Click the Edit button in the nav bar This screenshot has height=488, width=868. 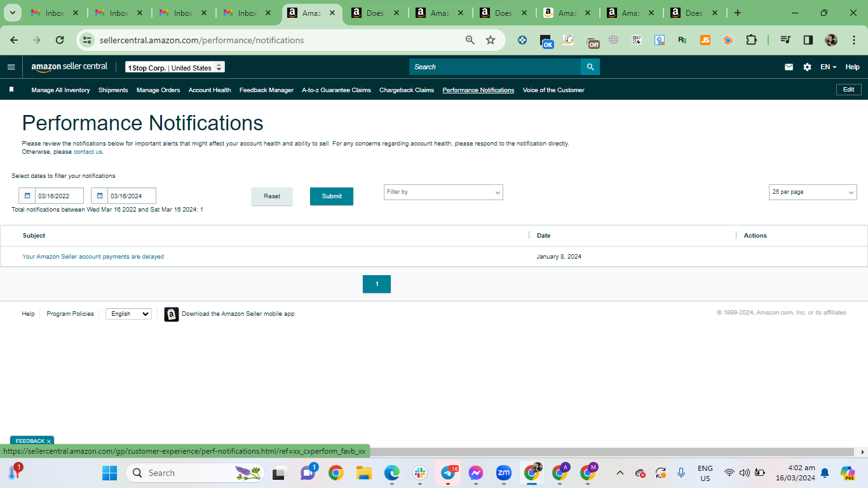tap(848, 90)
